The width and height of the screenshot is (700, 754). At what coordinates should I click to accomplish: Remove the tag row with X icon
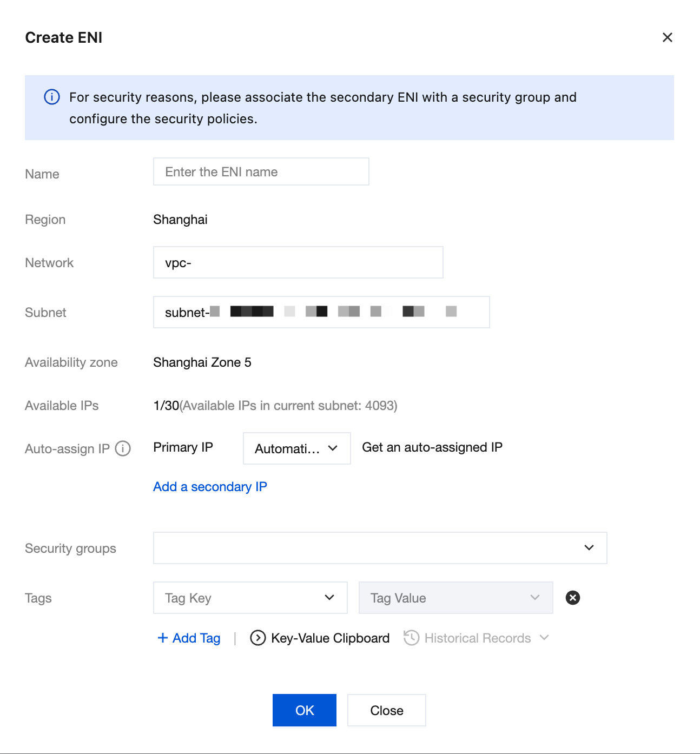[x=572, y=598]
